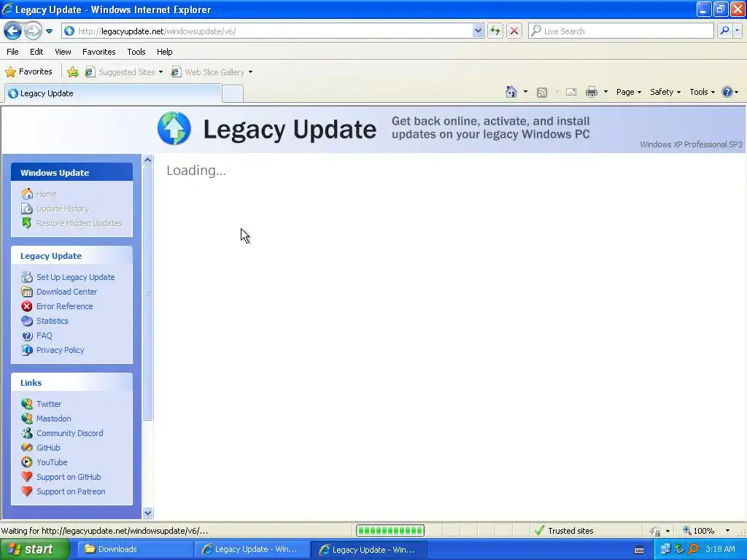
Task: Expand the address bar history dropdown
Action: [478, 31]
